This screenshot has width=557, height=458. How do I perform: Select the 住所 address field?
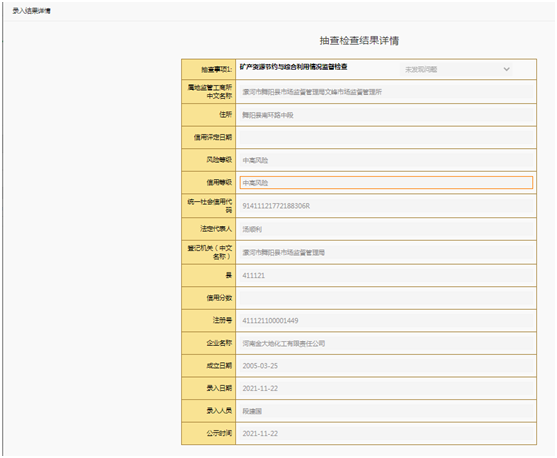pos(386,115)
